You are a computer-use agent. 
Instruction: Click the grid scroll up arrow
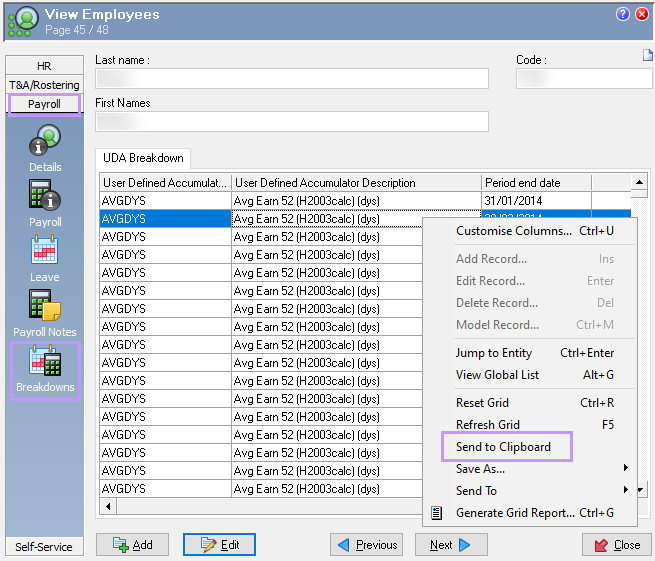(x=639, y=182)
